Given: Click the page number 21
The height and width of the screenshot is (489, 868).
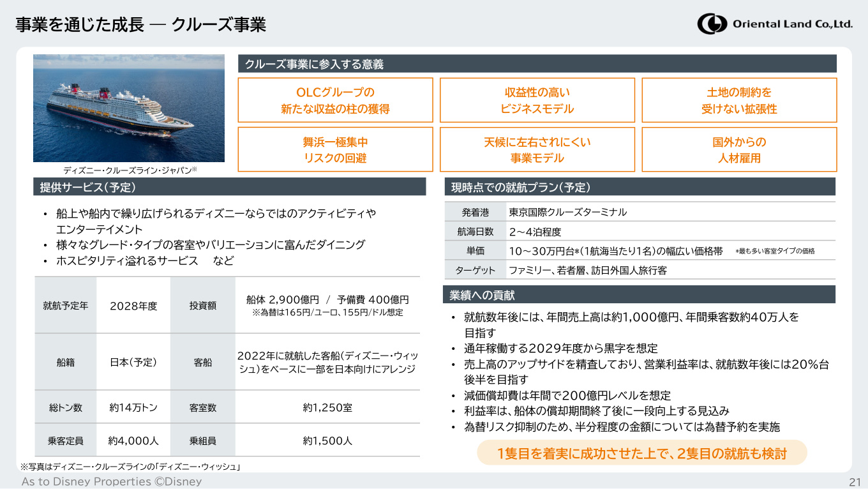Looking at the screenshot, I should pos(855,482).
